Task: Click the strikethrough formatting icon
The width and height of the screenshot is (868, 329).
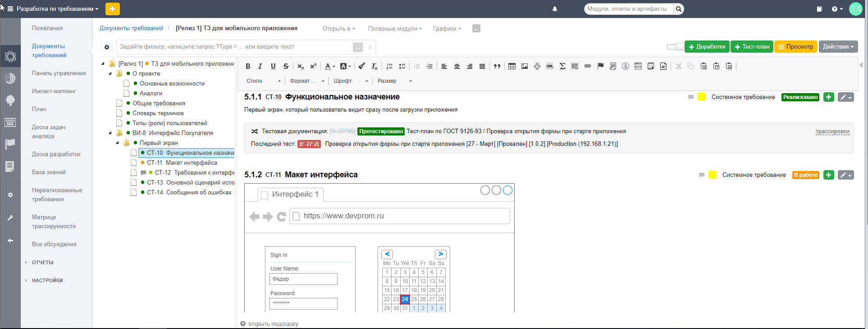Action: coord(286,67)
